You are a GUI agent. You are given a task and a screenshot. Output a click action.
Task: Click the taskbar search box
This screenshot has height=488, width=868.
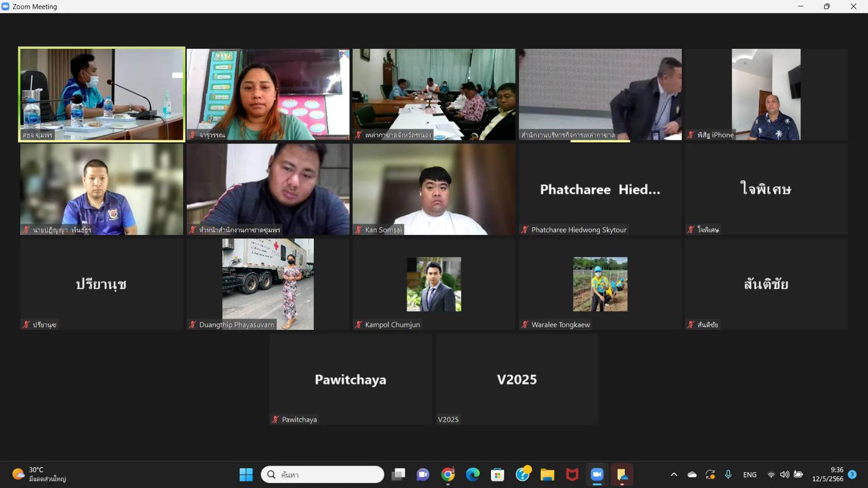pos(323,474)
